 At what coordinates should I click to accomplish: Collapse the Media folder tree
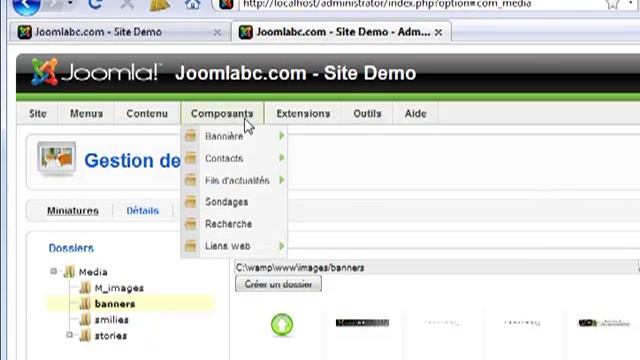coord(53,271)
